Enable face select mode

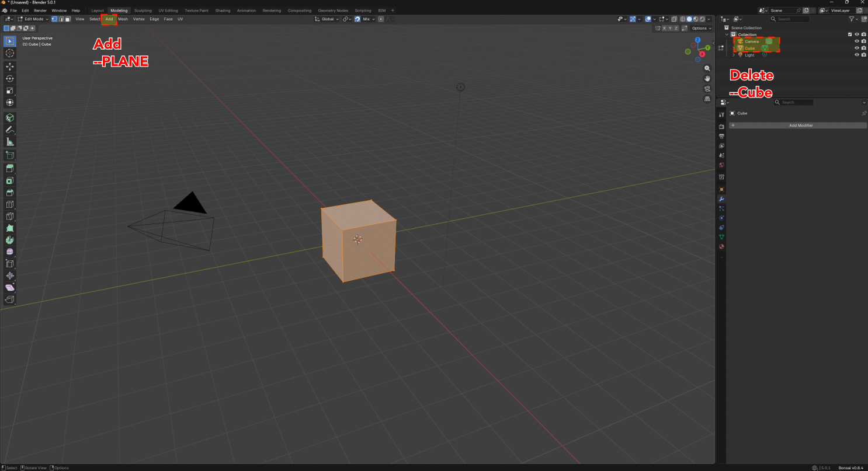(68, 19)
